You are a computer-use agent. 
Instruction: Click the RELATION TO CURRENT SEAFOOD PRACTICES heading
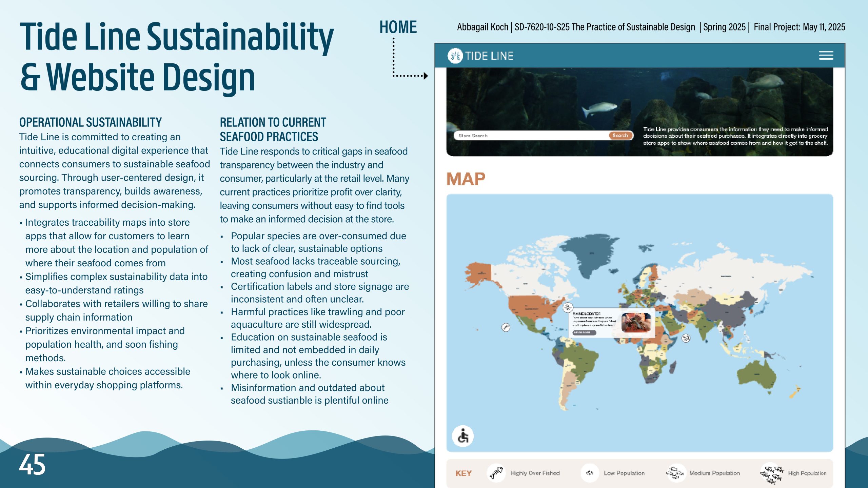[273, 129]
